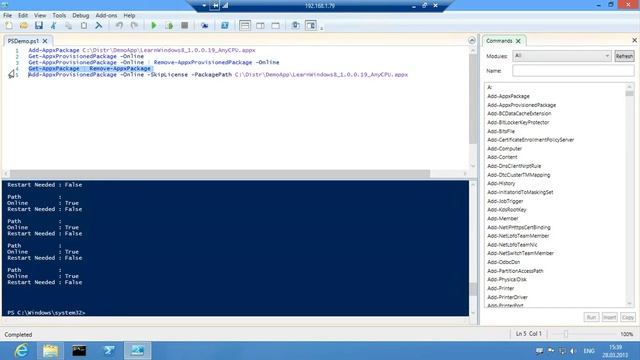The height and width of the screenshot is (360, 640).
Task: Copy selection with the toolbar Copy icon
Action: [68, 26]
